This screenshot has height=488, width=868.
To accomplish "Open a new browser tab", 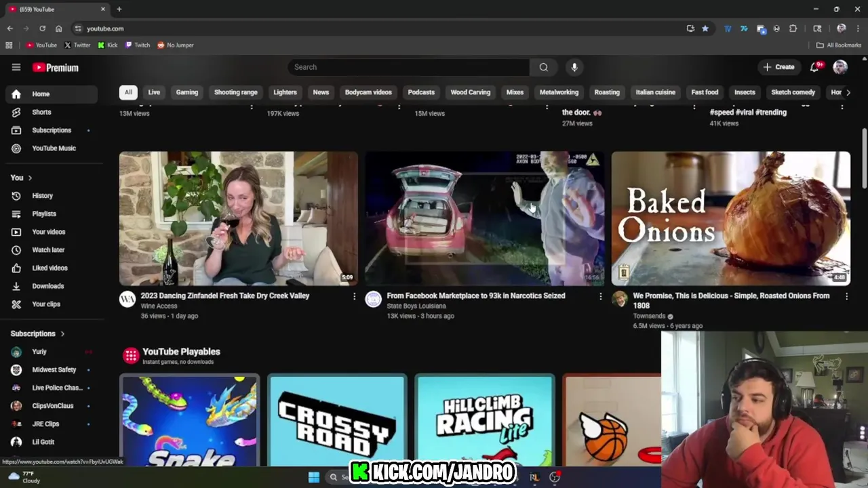I will tap(119, 9).
